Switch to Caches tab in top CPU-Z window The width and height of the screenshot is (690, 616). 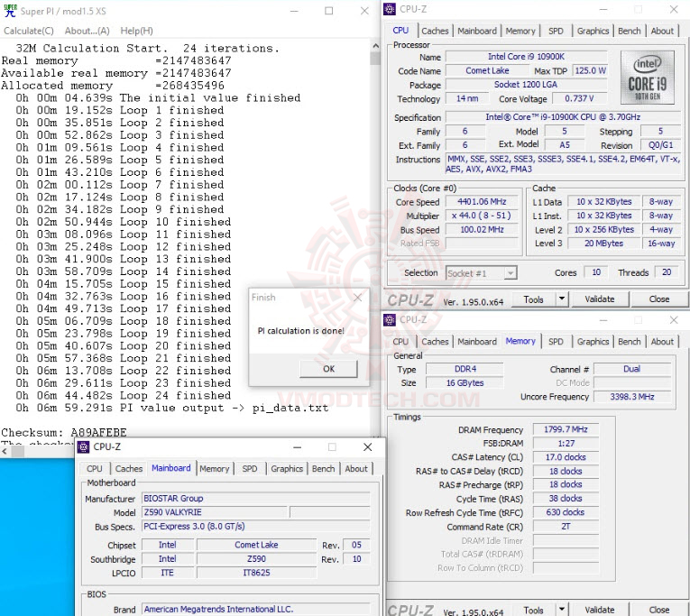(435, 31)
